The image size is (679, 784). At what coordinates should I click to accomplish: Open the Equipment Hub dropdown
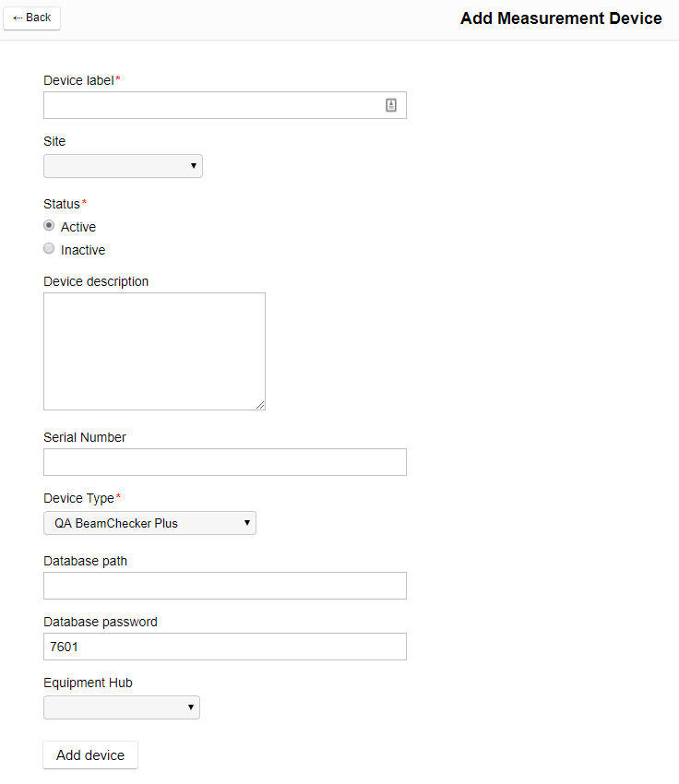pos(121,707)
